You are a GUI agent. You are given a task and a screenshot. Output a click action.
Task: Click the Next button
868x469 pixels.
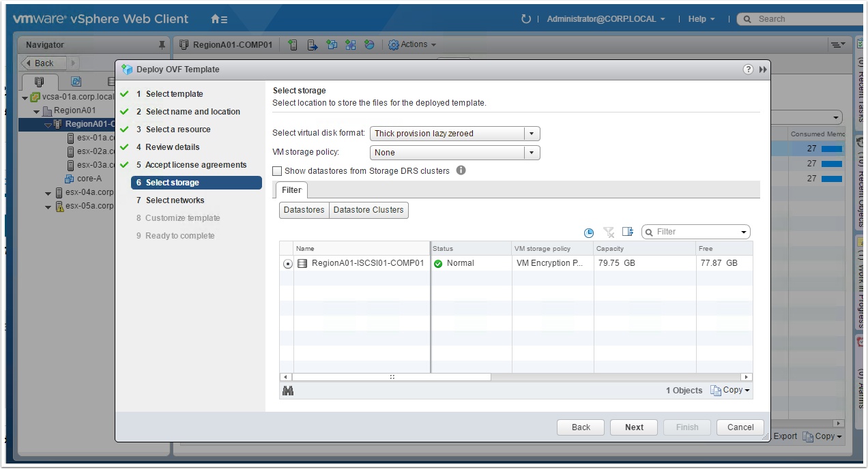634,427
